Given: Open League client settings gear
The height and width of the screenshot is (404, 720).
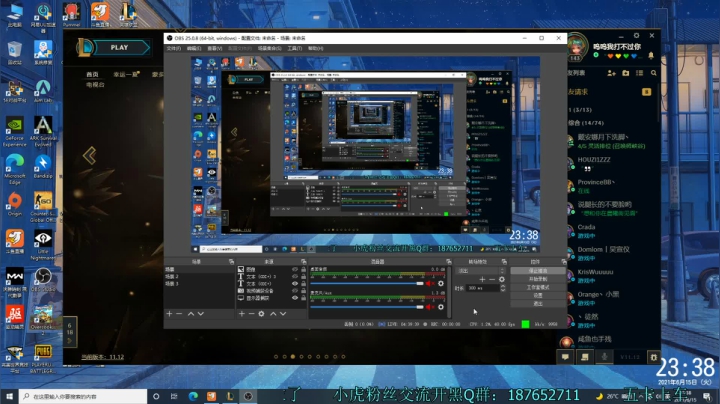Looking at the screenshot, I should click(636, 35).
